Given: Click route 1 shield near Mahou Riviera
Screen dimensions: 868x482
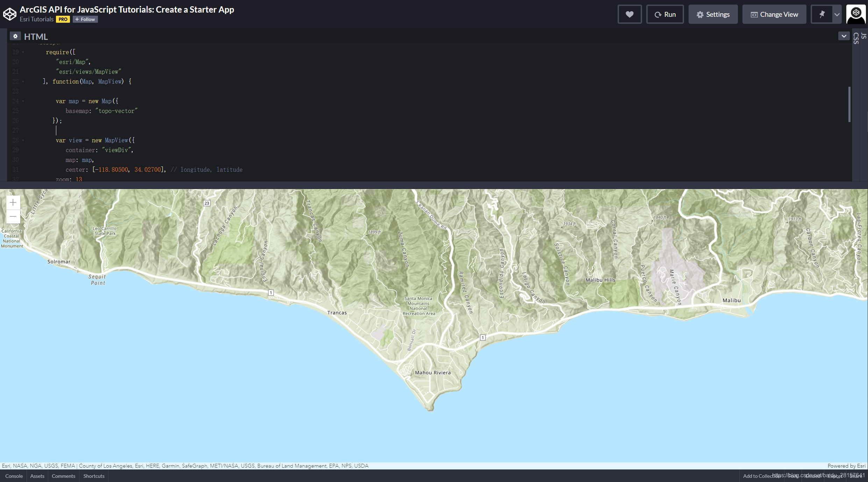Looking at the screenshot, I should 483,338.
